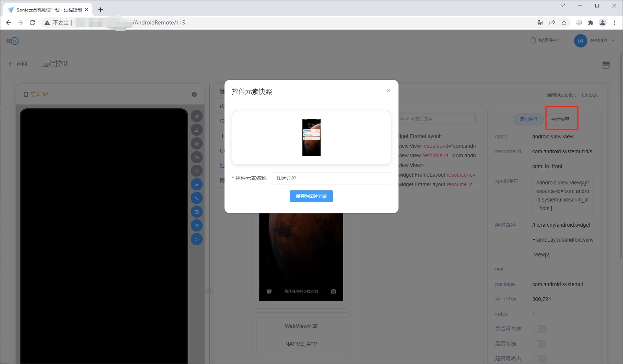The height and width of the screenshot is (364, 623).
Task: Go back with 返回 link
Action: pyautogui.click(x=18, y=64)
